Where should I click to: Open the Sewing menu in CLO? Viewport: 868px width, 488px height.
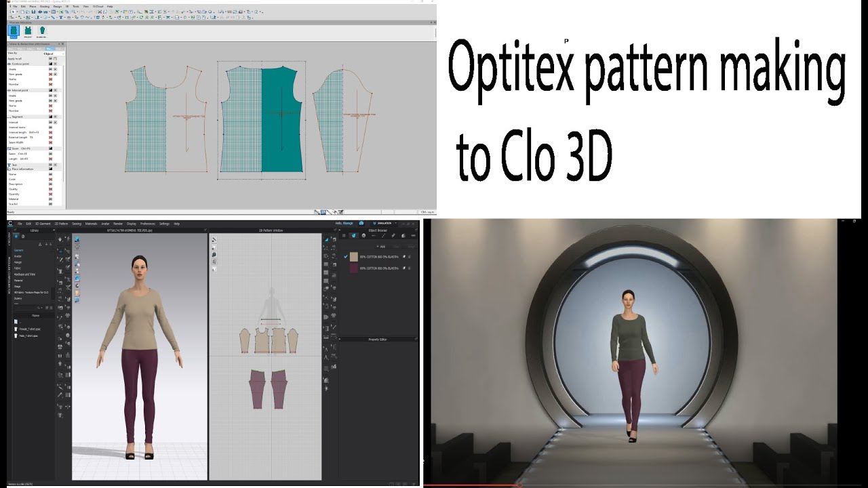pyautogui.click(x=77, y=224)
